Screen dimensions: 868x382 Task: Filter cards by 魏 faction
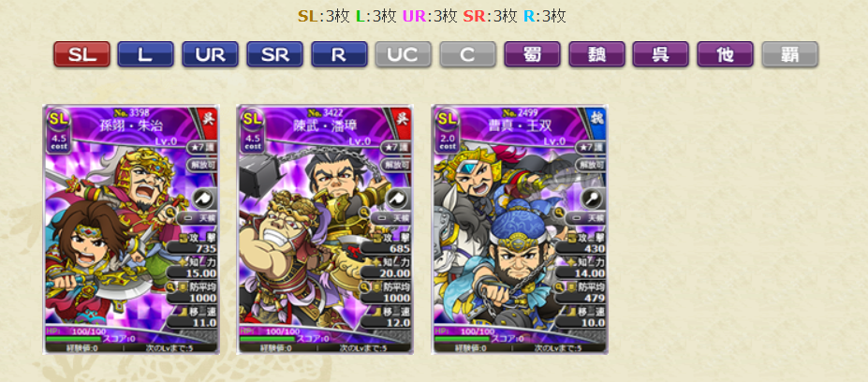coord(596,54)
